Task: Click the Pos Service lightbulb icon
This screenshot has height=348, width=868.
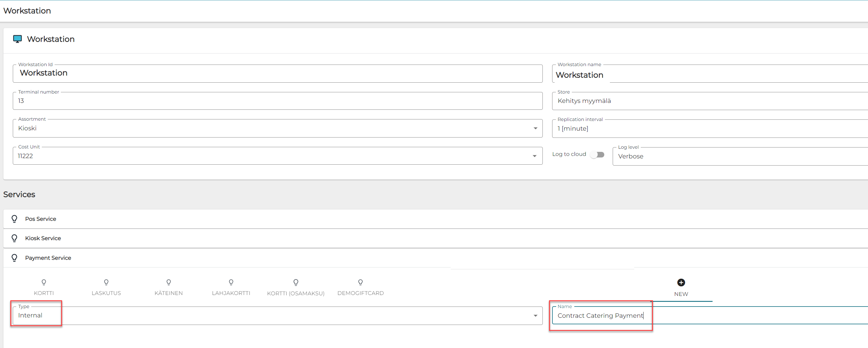Action: pyautogui.click(x=14, y=219)
